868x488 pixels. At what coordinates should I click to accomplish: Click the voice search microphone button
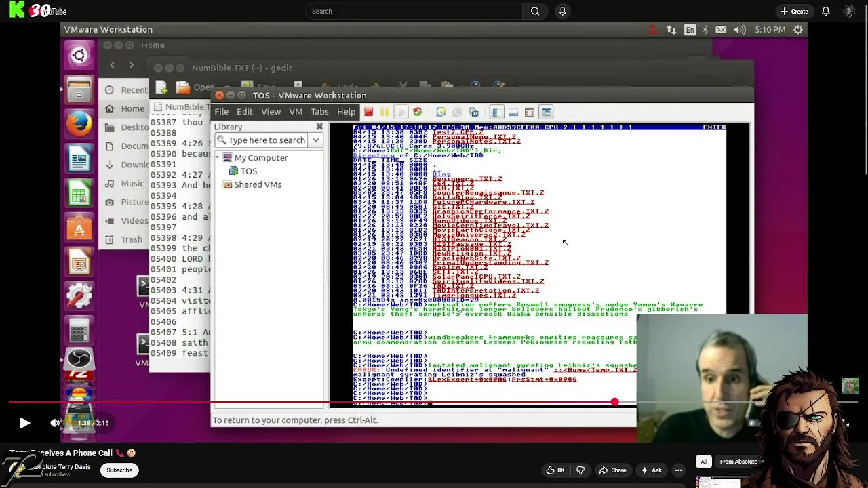click(562, 11)
